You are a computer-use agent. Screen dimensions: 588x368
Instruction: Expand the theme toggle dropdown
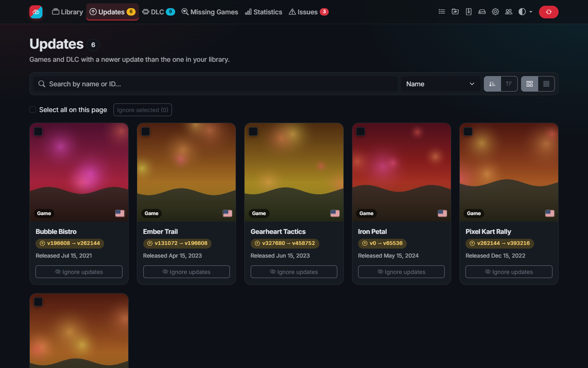pos(525,12)
